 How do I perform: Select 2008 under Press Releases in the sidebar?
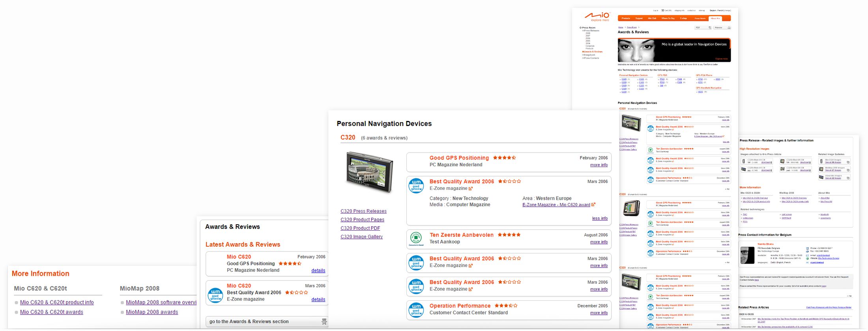tap(588, 33)
